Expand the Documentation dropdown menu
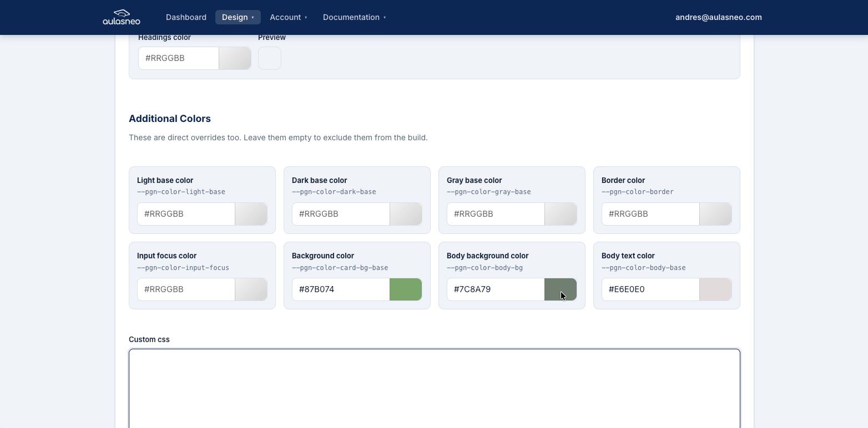The width and height of the screenshot is (868, 428). pos(354,17)
